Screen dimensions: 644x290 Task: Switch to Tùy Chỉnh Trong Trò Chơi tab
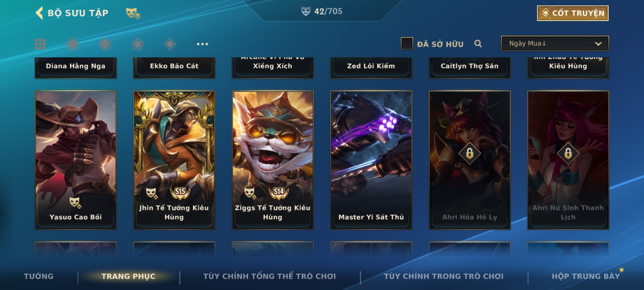point(444,276)
